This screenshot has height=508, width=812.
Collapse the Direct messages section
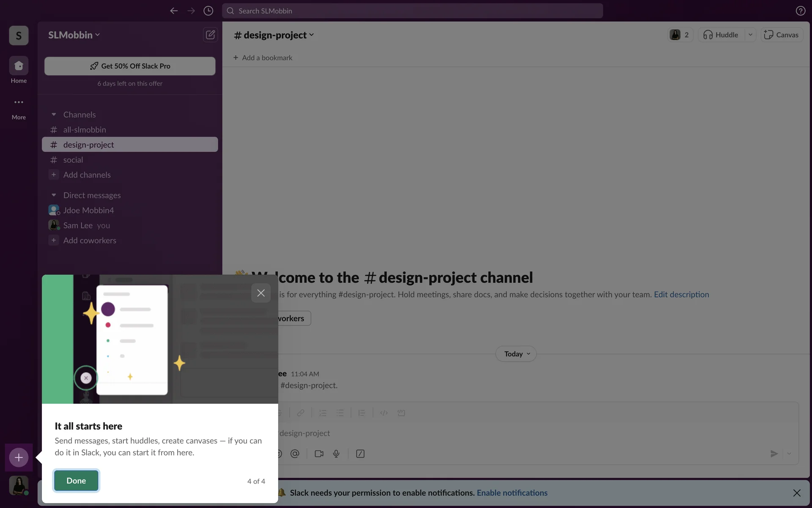54,195
